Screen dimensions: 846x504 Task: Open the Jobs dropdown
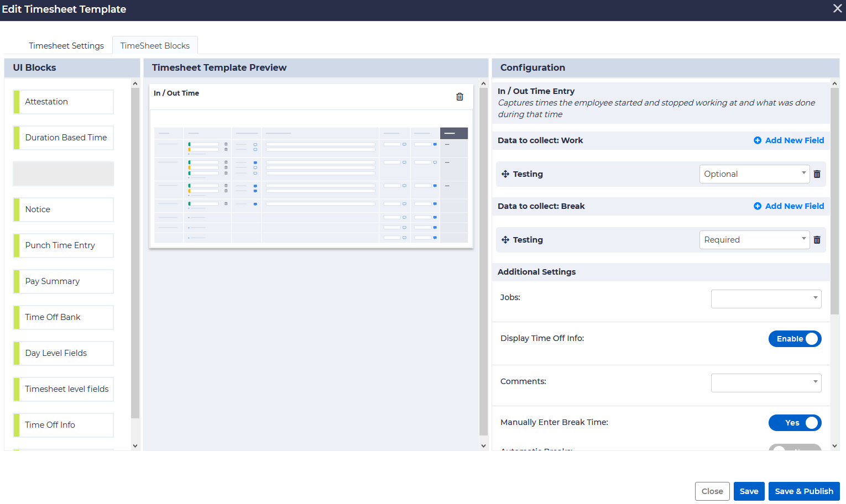click(766, 298)
